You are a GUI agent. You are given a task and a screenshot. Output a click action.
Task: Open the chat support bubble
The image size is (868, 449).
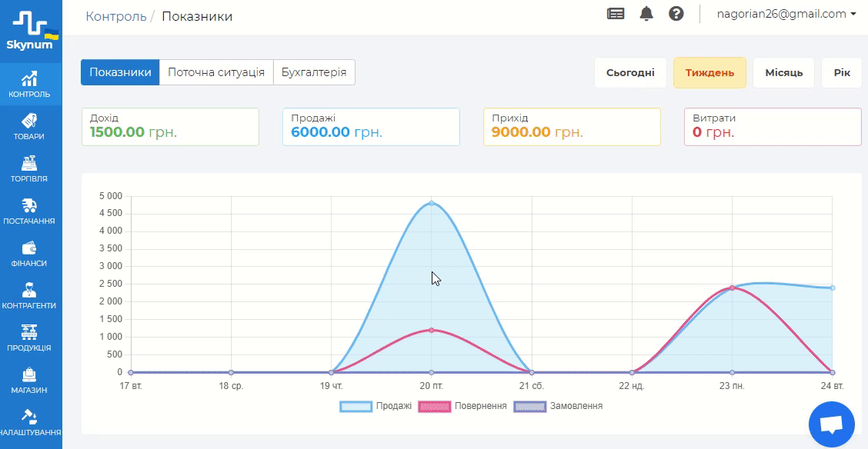(x=832, y=424)
